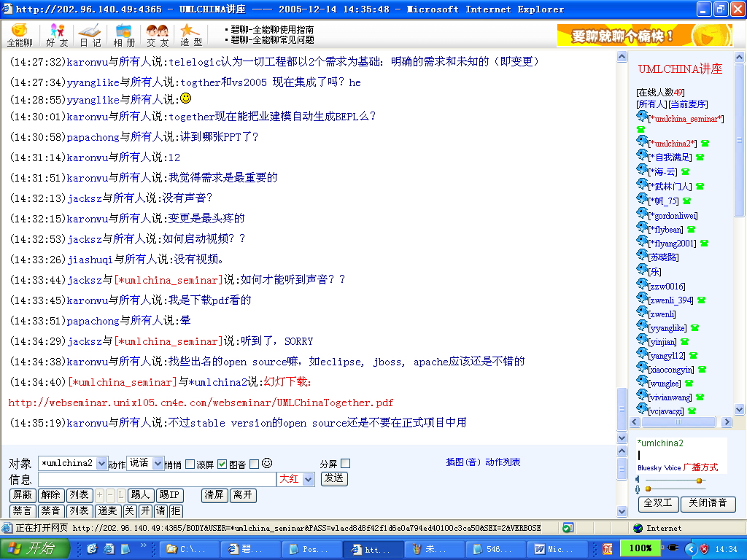
Task: Click the 当前麦序 mic queue link
Action: (x=688, y=104)
